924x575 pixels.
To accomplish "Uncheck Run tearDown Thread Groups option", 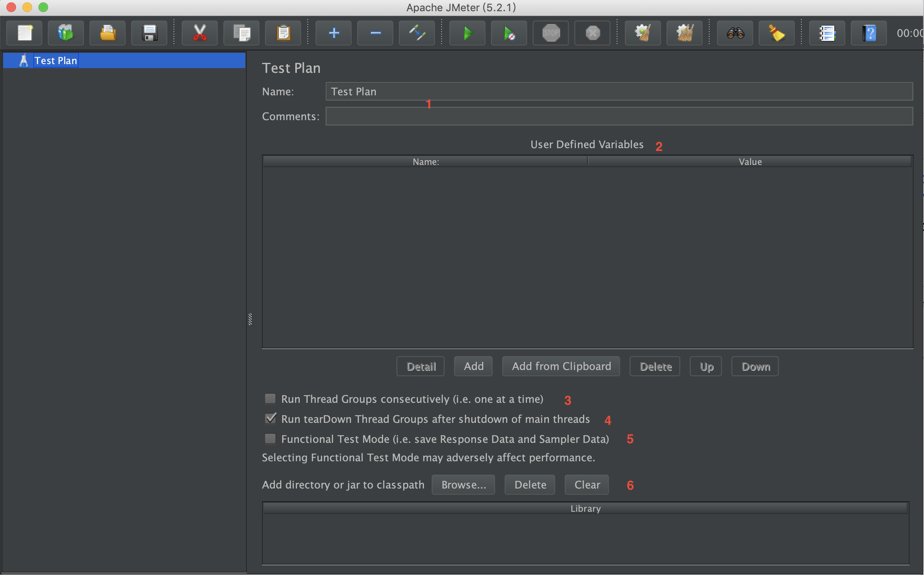I will point(270,419).
